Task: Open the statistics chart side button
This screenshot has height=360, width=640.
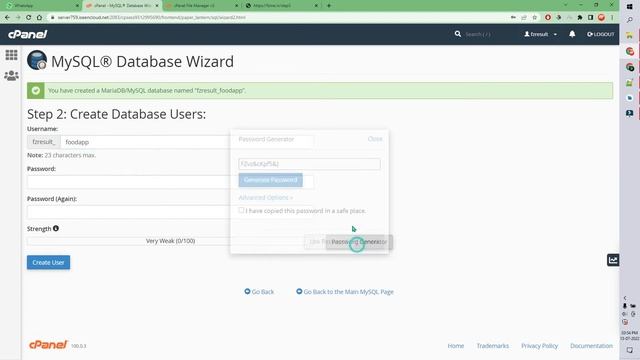Action: pos(613,260)
